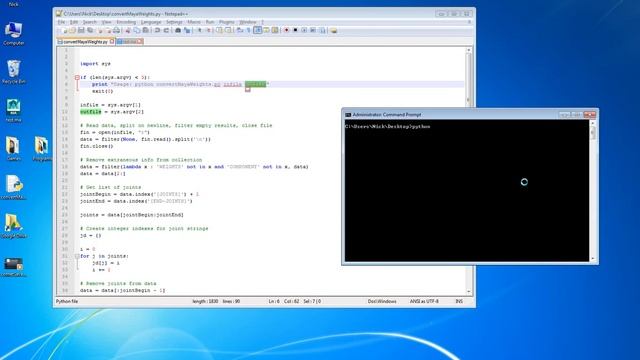This screenshot has height=360, width=640.
Task: Open the Search menu
Action: (x=90, y=22)
